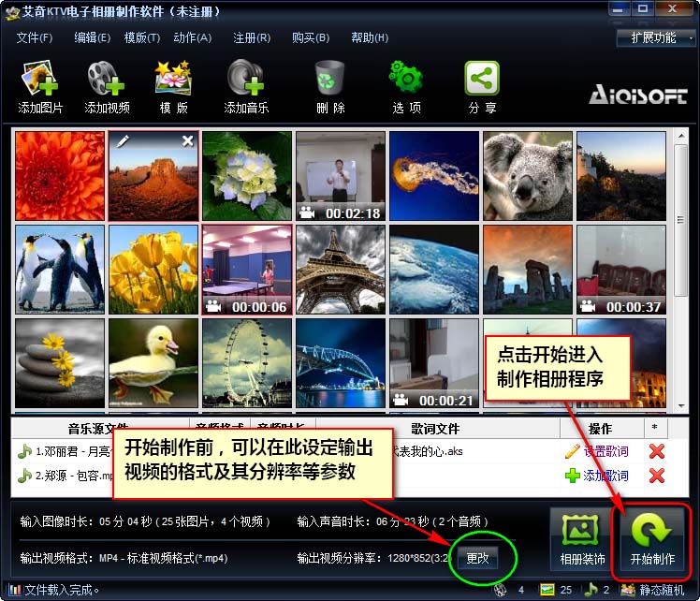Click the X on the desert thumbnail
Screen dimensions: 700x601
coord(187,141)
